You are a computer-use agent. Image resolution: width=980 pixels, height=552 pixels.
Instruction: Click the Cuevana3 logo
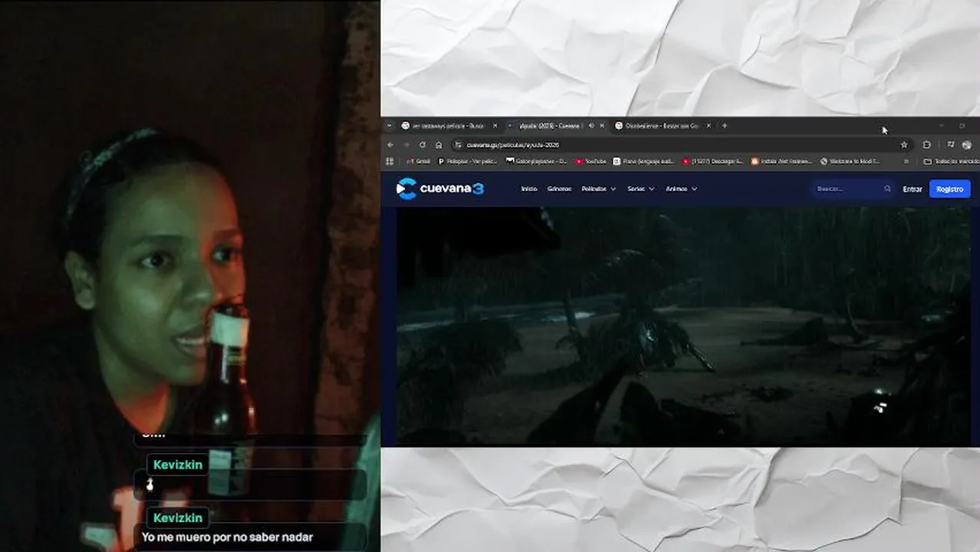coord(440,189)
